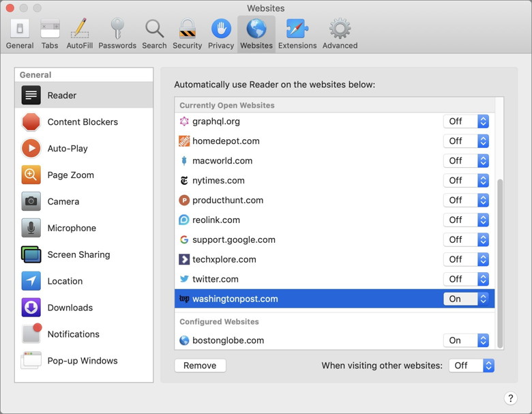This screenshot has width=532, height=414.
Task: Open the Advanced gear preferences
Action: pyautogui.click(x=340, y=34)
